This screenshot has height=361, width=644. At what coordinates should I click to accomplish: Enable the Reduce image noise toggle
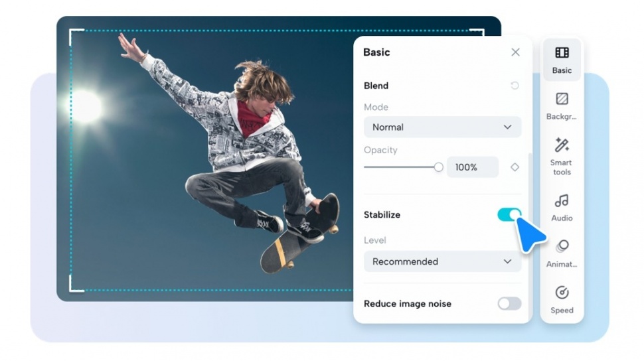509,303
